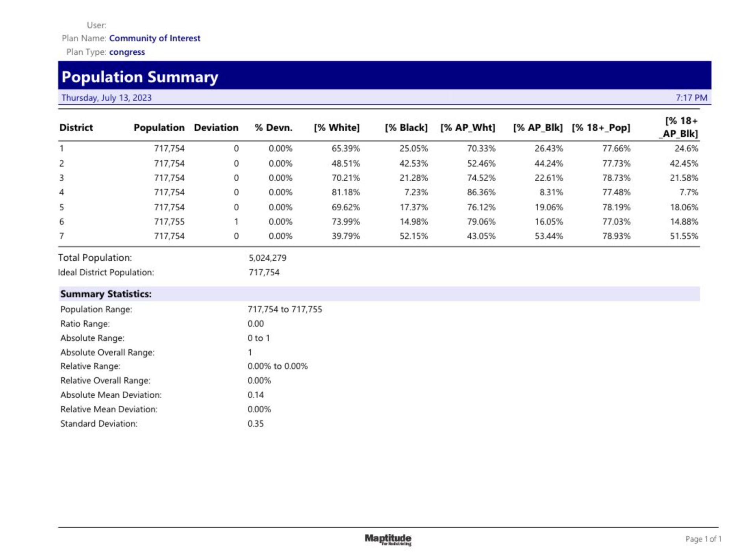This screenshot has width=756, height=555.
Task: Click District 2's 42.45% 18+ AP_Blk value
Action: 684,163
